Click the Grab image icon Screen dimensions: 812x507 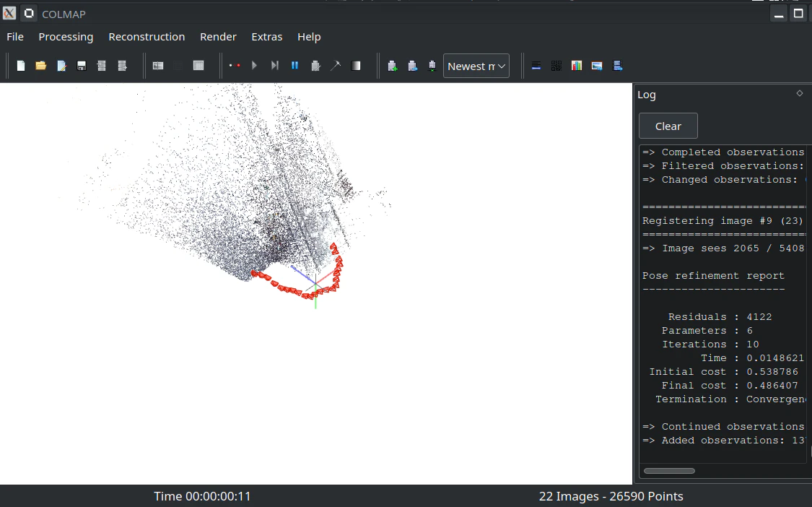point(597,66)
